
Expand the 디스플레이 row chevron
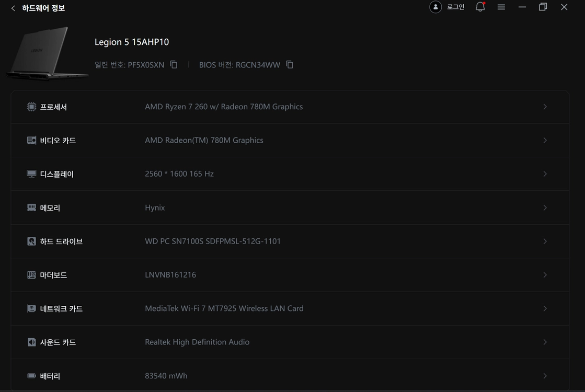tap(545, 174)
